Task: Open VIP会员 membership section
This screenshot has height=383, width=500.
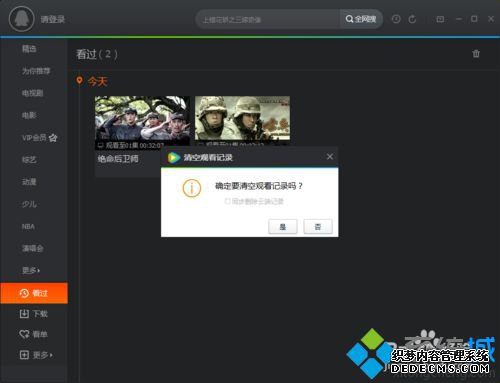Action: [x=34, y=137]
